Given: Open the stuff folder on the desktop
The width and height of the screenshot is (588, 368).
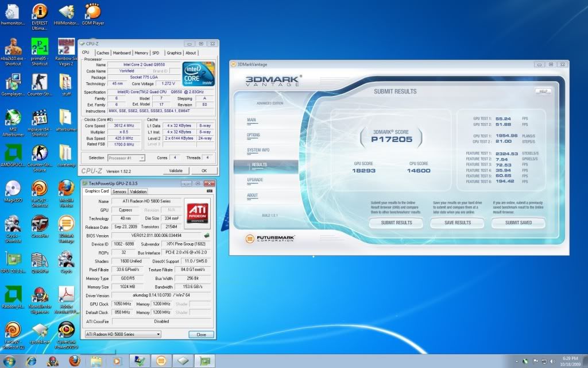Looking at the screenshot, I should tap(66, 85).
